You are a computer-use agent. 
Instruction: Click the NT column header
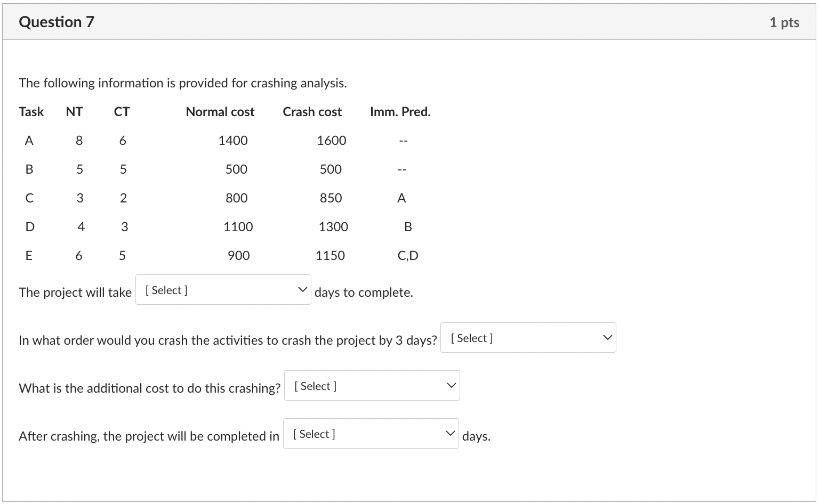74,111
